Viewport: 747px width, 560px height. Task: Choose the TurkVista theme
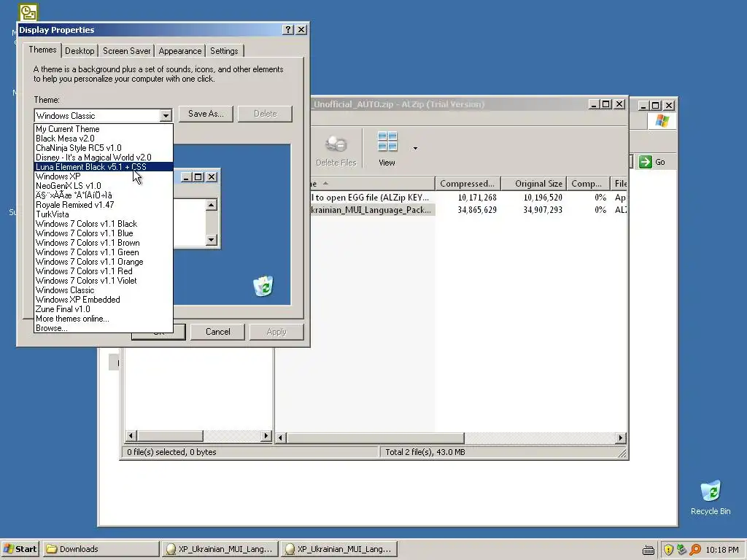(104, 214)
